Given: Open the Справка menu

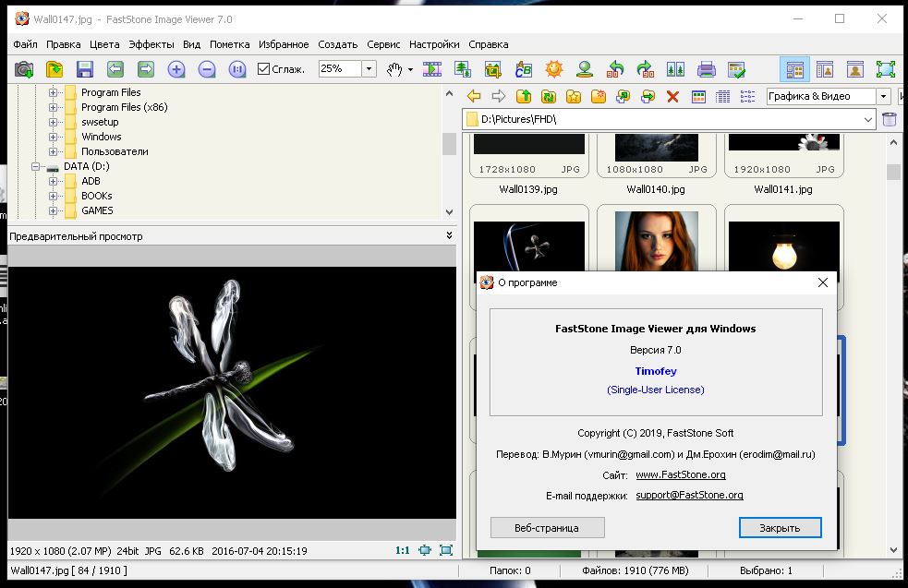Looking at the screenshot, I should [488, 44].
